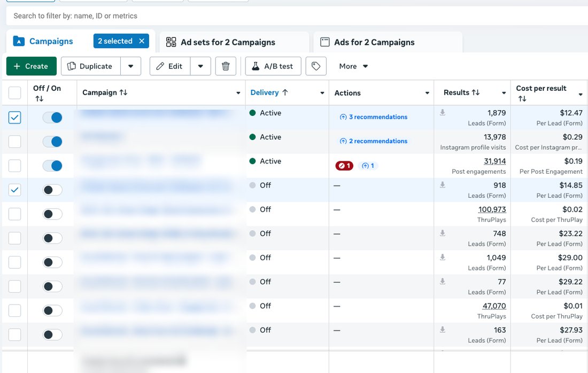Click the Actions column header
Image resolution: width=588 pixels, height=373 pixels.
(347, 93)
